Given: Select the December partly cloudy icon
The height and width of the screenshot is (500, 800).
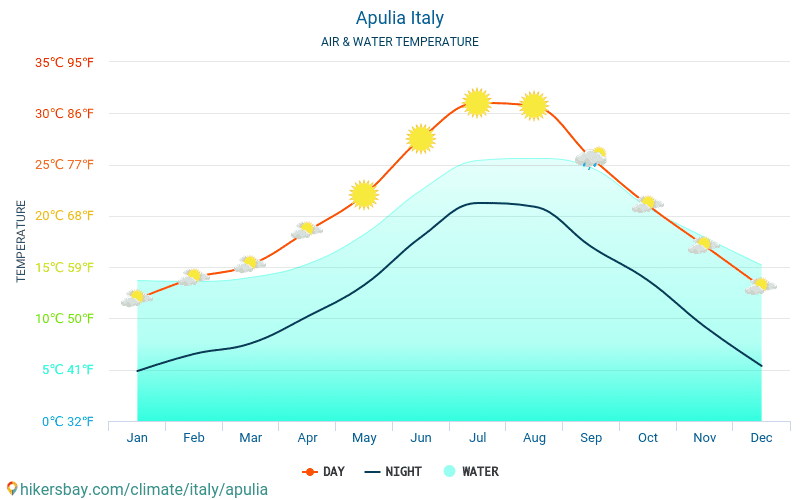Looking at the screenshot, I should [761, 286].
